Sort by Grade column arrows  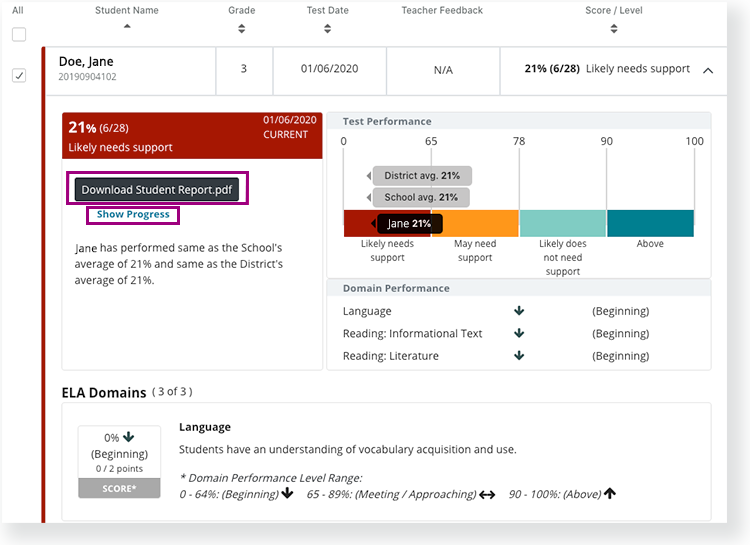click(242, 29)
